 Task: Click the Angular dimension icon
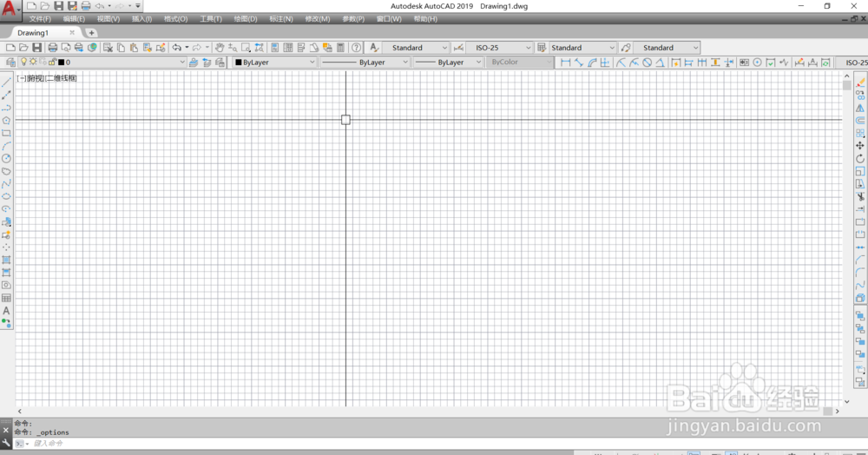click(660, 63)
